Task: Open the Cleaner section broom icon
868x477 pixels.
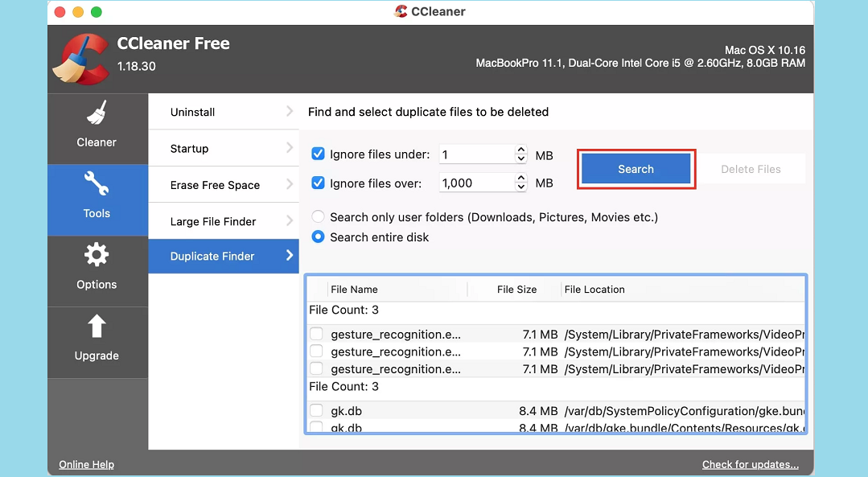Action: [x=97, y=113]
